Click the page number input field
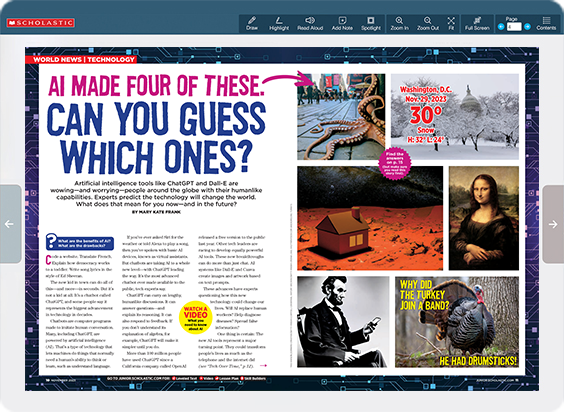The width and height of the screenshot is (564, 412). tap(514, 27)
